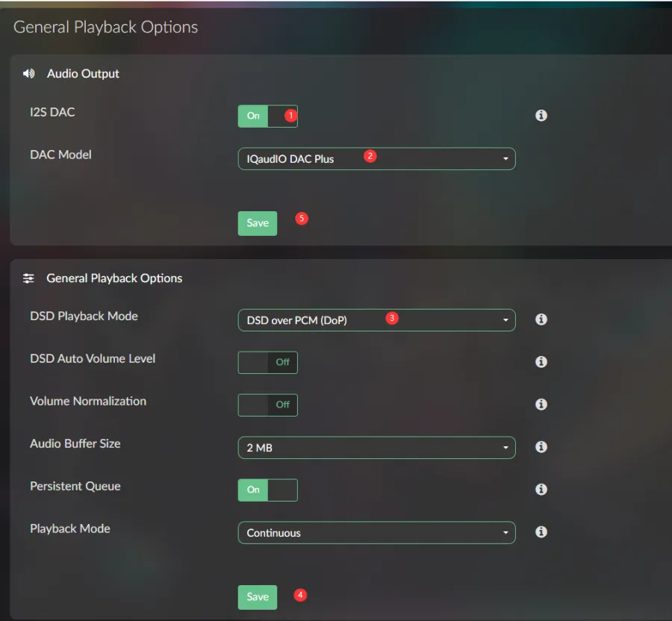This screenshot has width=672, height=621.
Task: Disable the Persistent Queue toggle
Action: 267,490
